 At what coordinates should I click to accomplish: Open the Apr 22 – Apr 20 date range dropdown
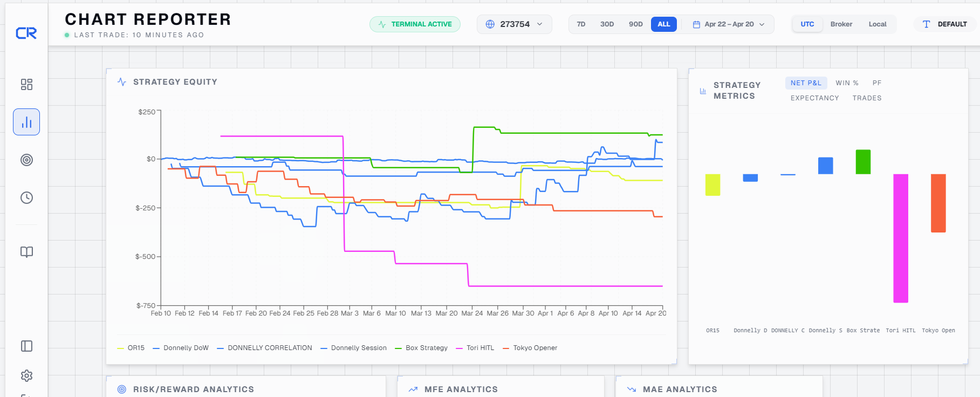(x=729, y=24)
